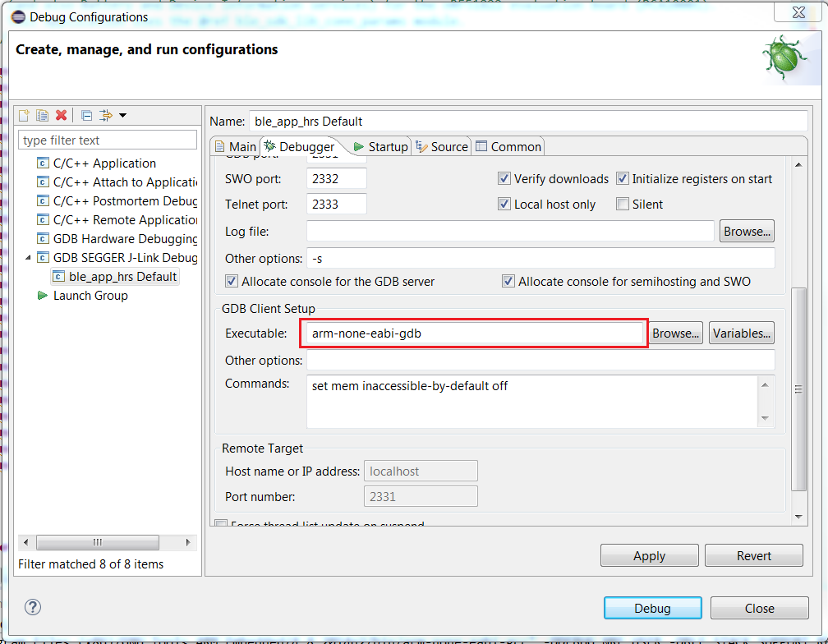The height and width of the screenshot is (644, 828).
Task: Select GDB Hardware Debugging tree item
Action: 125,238
